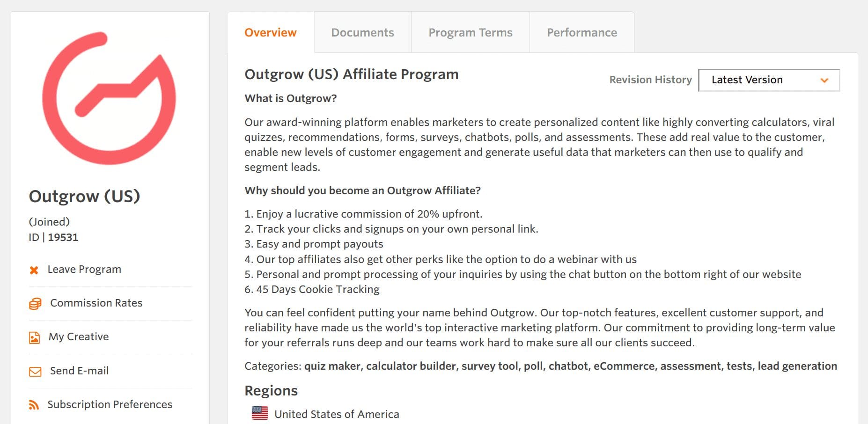Click the Leave Program link
Screen dimensions: 868x424
point(84,270)
